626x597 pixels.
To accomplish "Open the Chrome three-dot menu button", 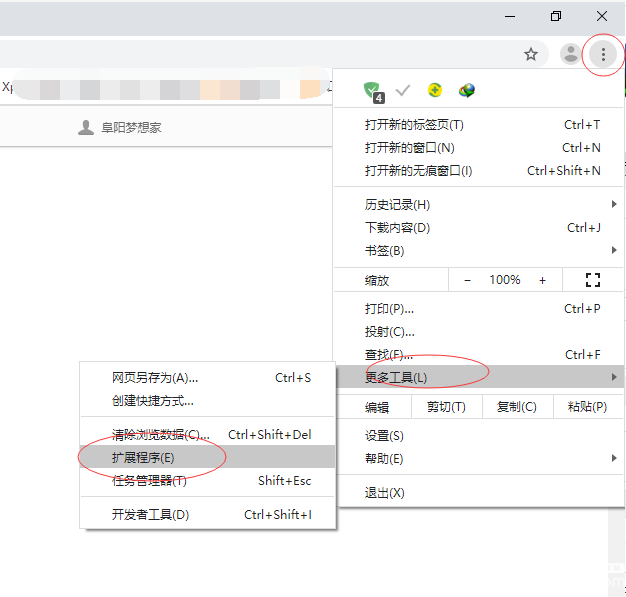I will 603,54.
